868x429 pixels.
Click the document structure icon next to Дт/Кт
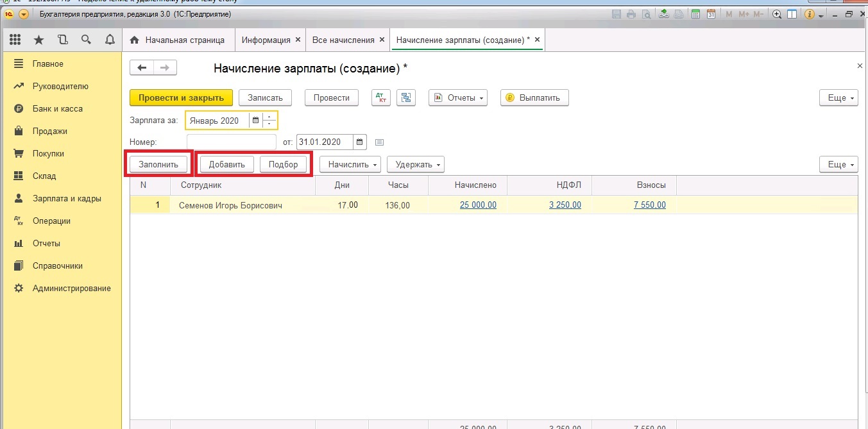click(x=405, y=97)
